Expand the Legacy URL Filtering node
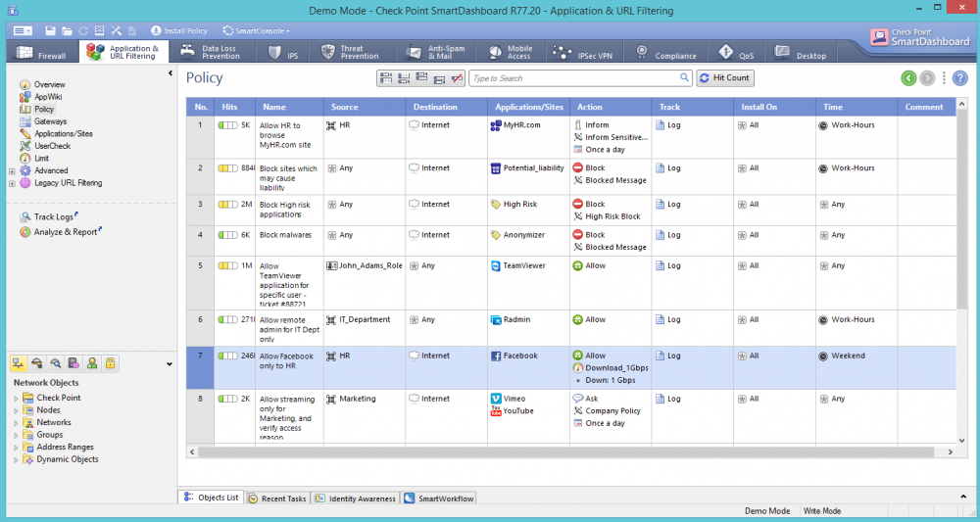Screen dimensions: 980x522 [x=11, y=183]
